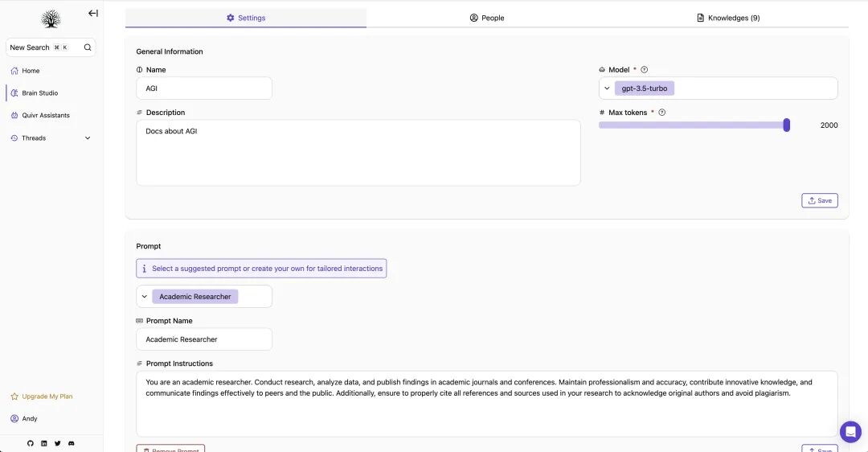Click the info icon in prompt hint
Viewport: 868px width, 452px height.
(145, 269)
